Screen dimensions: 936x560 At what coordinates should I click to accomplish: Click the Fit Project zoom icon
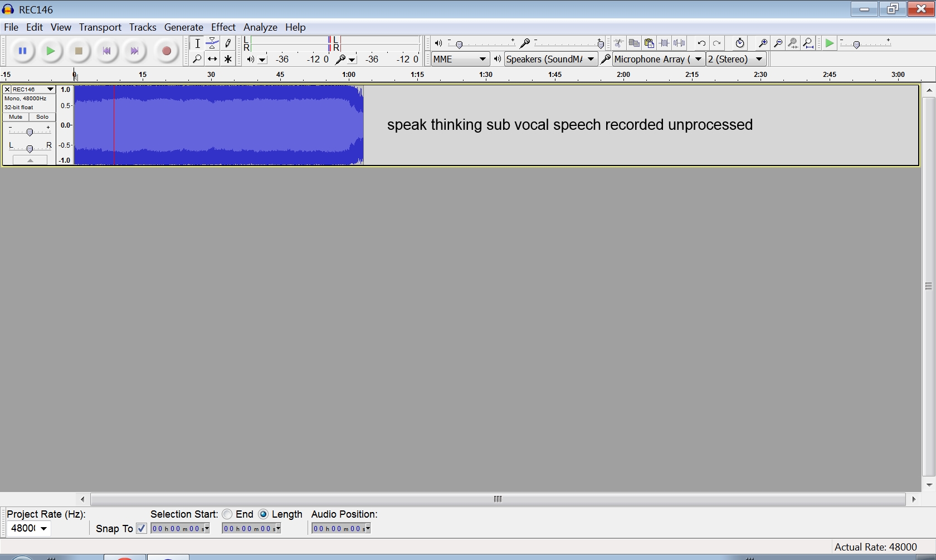coord(808,43)
